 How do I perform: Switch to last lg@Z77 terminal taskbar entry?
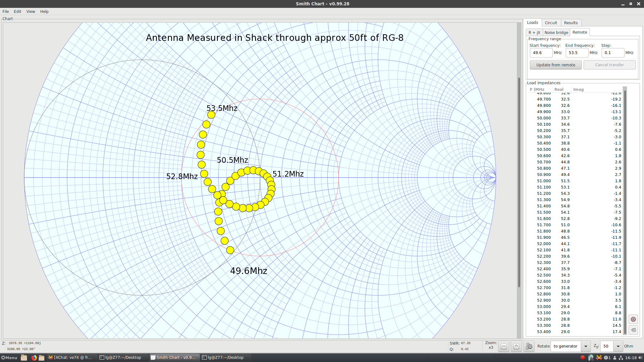coord(226,358)
